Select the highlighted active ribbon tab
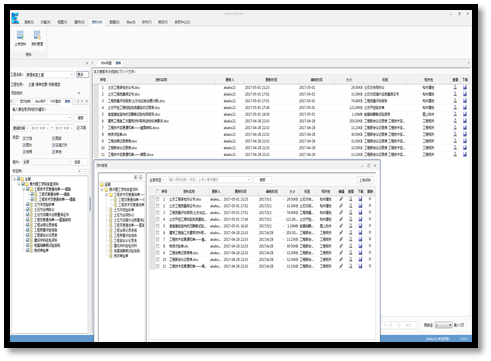 pyautogui.click(x=97, y=22)
